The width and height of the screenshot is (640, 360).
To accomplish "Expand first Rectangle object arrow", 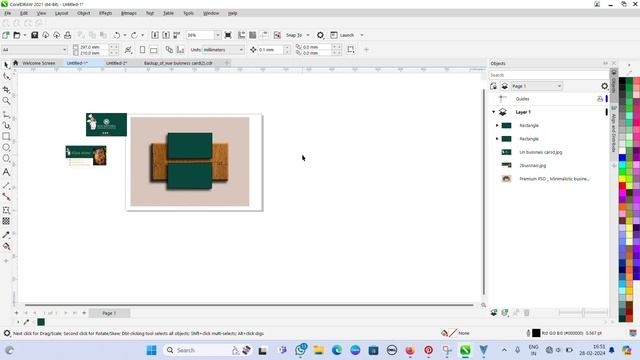I will click(x=497, y=125).
